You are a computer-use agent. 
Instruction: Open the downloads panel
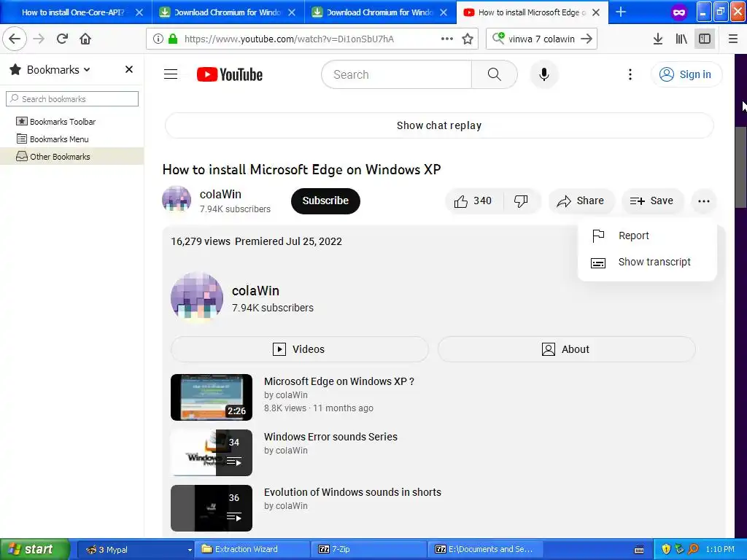657,39
